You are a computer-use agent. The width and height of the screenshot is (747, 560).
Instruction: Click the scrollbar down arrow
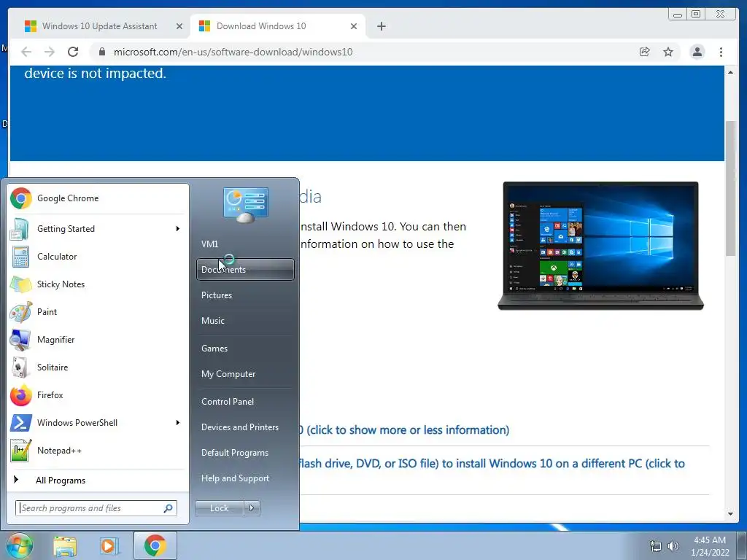point(730,513)
